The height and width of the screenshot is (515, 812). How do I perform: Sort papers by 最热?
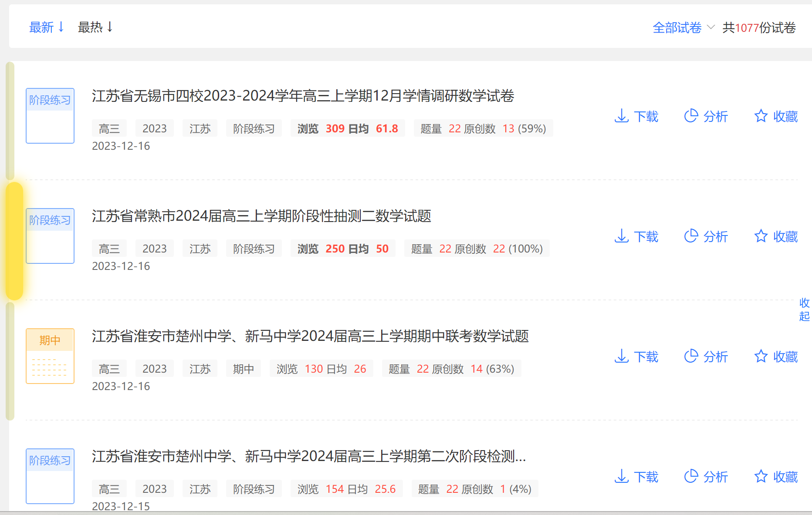pos(95,27)
